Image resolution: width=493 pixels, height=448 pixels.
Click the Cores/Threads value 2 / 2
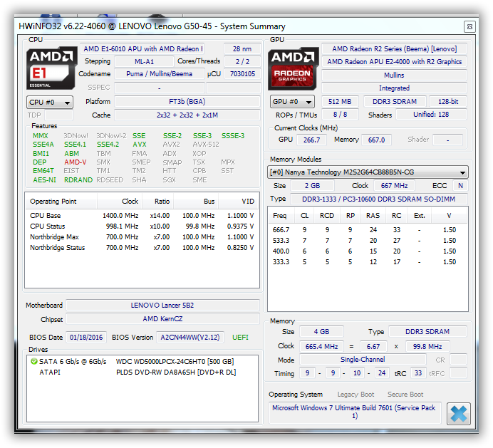[x=242, y=62]
